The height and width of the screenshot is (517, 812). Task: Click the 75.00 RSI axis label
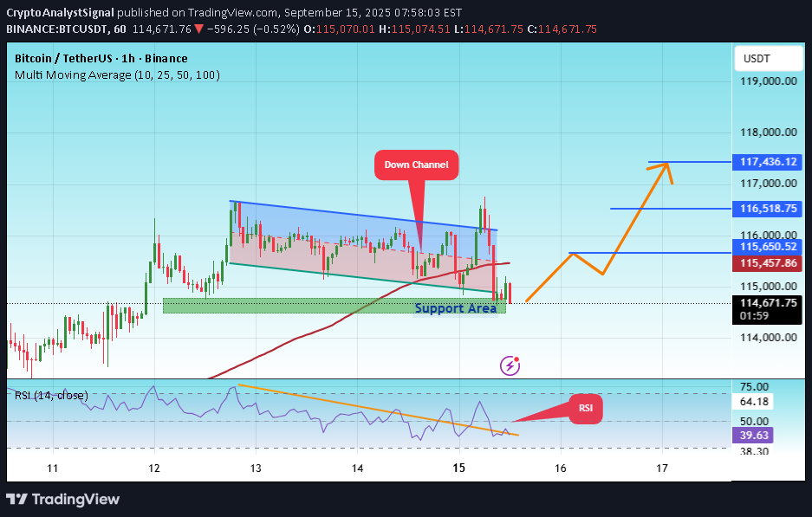pyautogui.click(x=754, y=386)
